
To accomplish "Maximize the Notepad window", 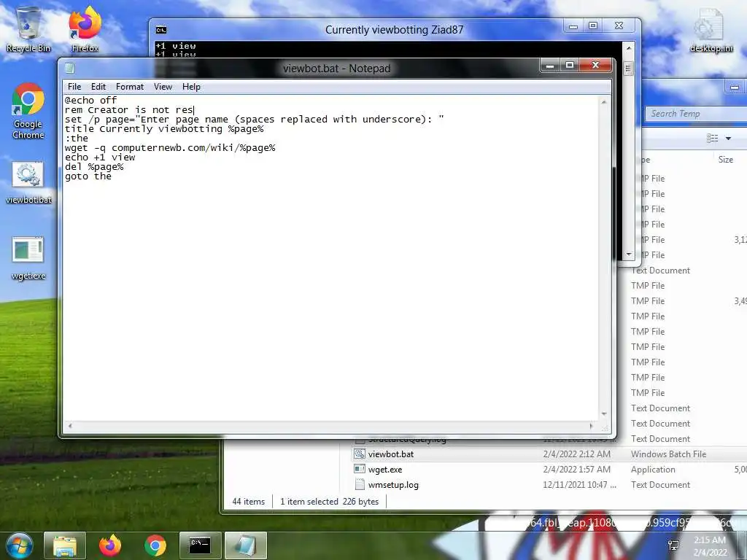I will pyautogui.click(x=569, y=65).
